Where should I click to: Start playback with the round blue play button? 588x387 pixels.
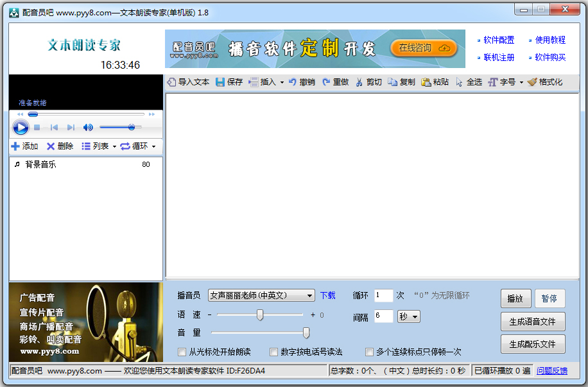pyautogui.click(x=21, y=128)
